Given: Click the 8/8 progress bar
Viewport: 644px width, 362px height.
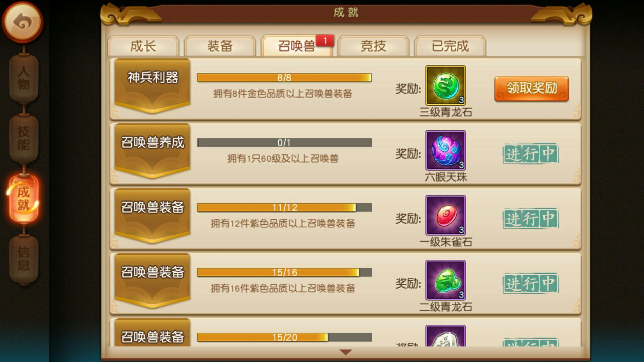Looking at the screenshot, I should tap(284, 78).
